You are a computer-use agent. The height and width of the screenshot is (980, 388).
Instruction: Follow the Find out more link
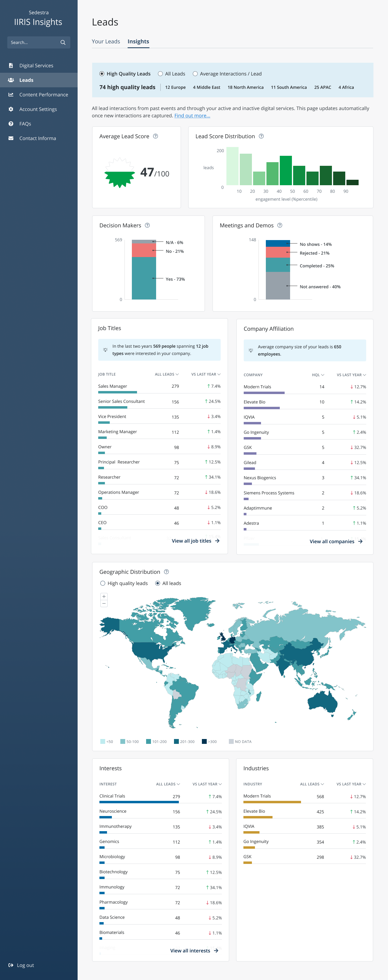[x=192, y=116]
